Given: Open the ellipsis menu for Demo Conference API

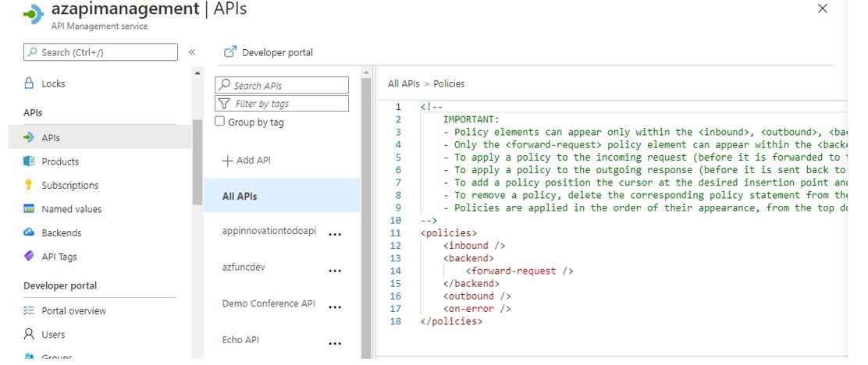Looking at the screenshot, I should [x=334, y=307].
